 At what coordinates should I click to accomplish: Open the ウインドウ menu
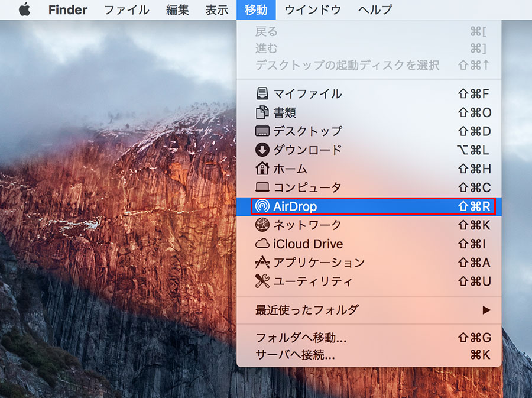point(313,10)
